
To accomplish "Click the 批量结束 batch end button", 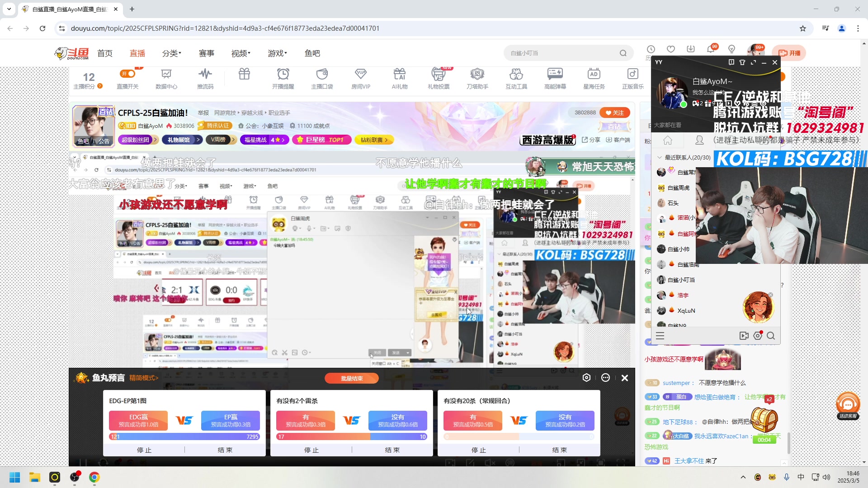I will point(352,378).
